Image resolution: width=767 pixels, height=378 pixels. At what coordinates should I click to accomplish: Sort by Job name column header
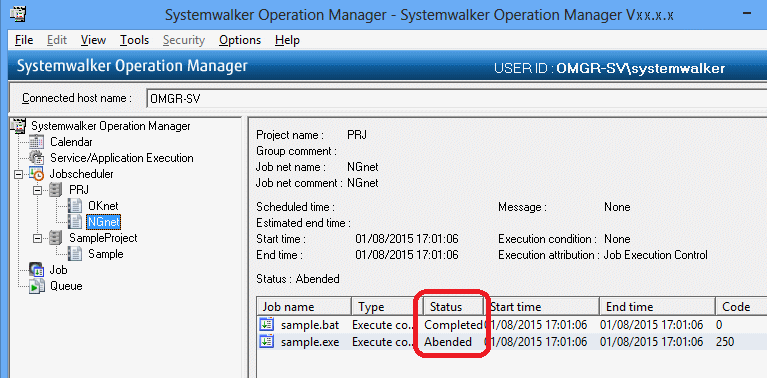point(304,307)
